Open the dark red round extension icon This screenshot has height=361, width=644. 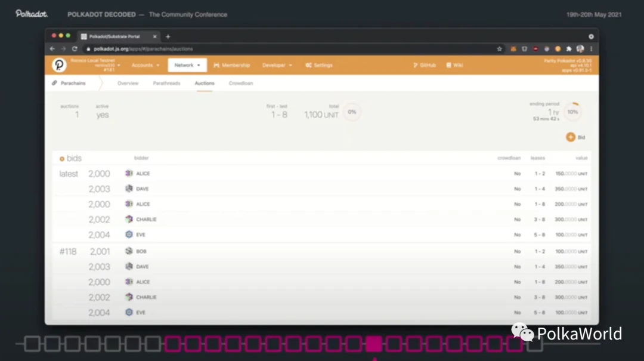535,49
